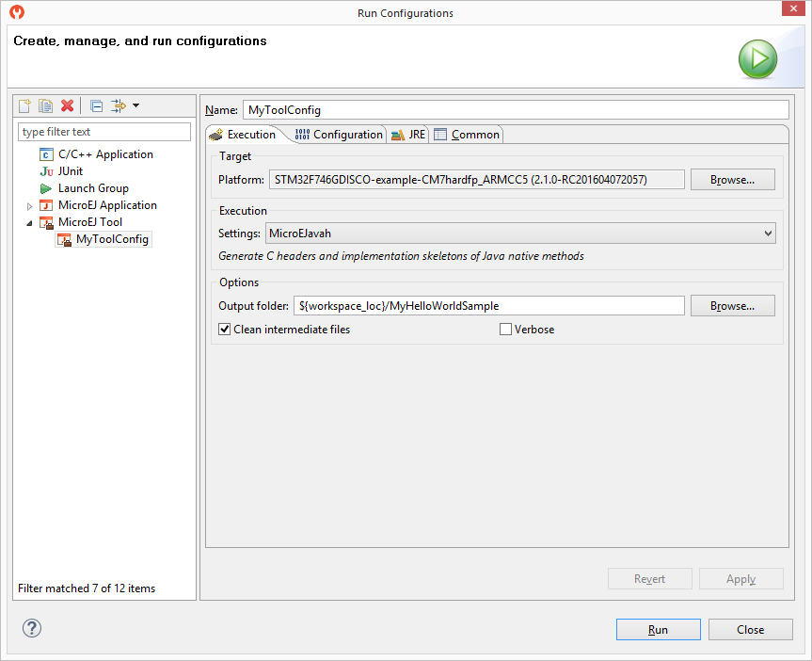Open the Common tab

[467, 135]
